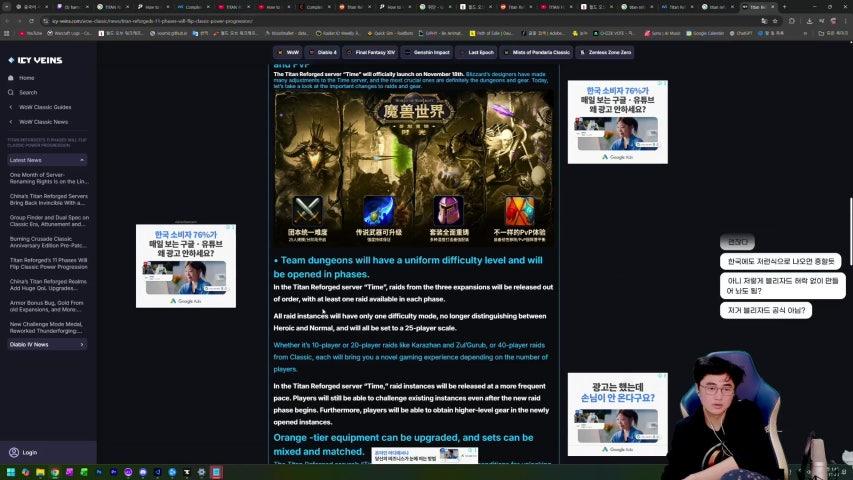This screenshot has height=480, width=853.
Task: Bookmark this page with star icon
Action: (x=775, y=21)
